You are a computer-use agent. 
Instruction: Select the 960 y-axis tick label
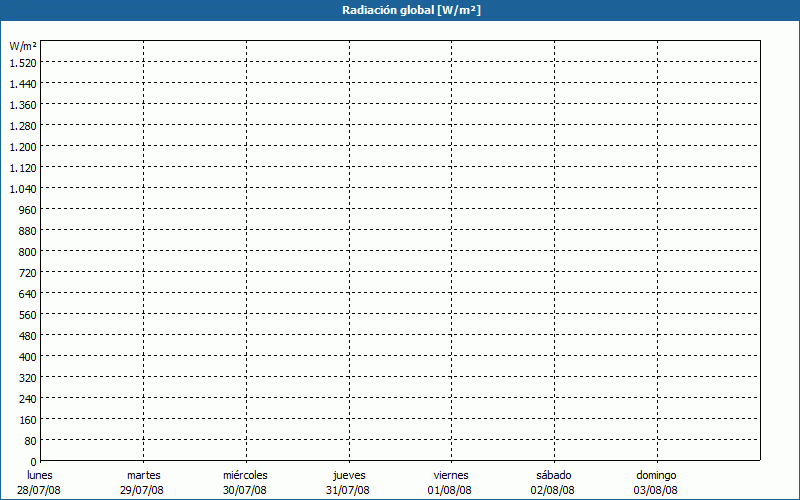(x=27, y=209)
